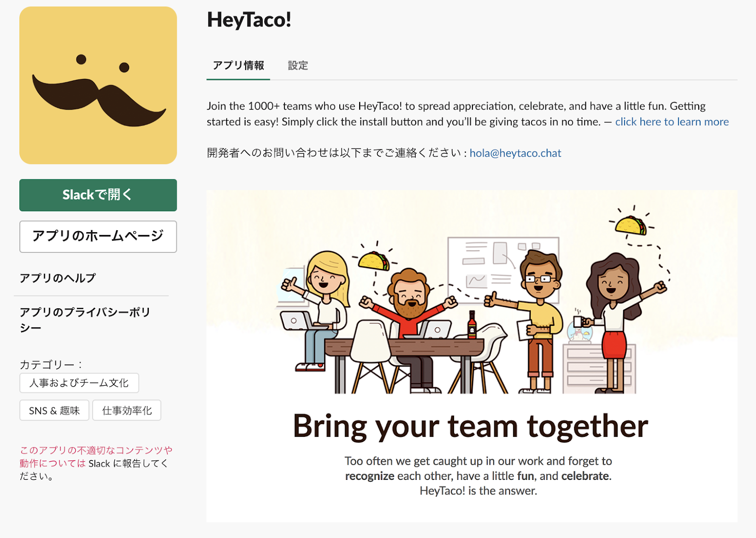Select the 仕事効率化 category tag

tap(127, 410)
